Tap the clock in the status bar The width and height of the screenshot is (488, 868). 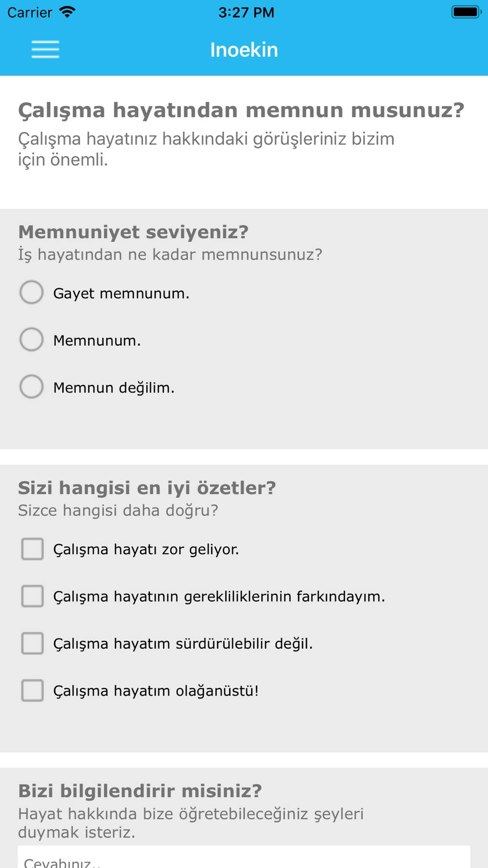click(246, 12)
